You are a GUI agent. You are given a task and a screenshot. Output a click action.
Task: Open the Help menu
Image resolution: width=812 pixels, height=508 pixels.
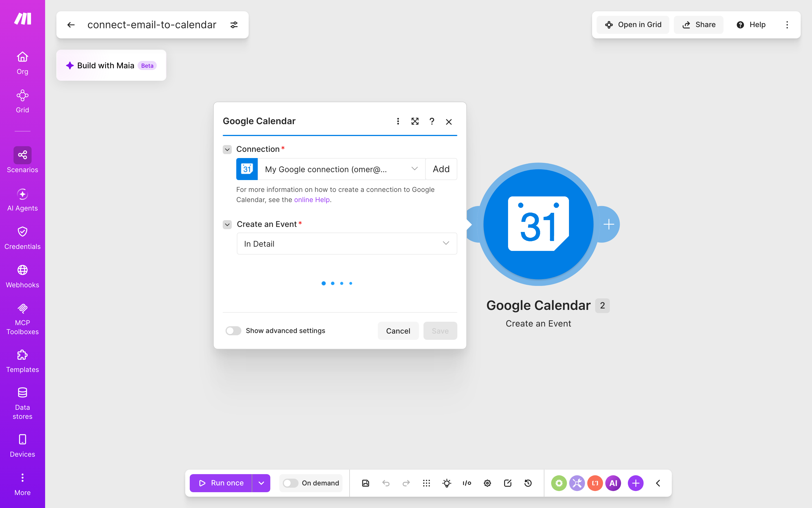(751, 25)
